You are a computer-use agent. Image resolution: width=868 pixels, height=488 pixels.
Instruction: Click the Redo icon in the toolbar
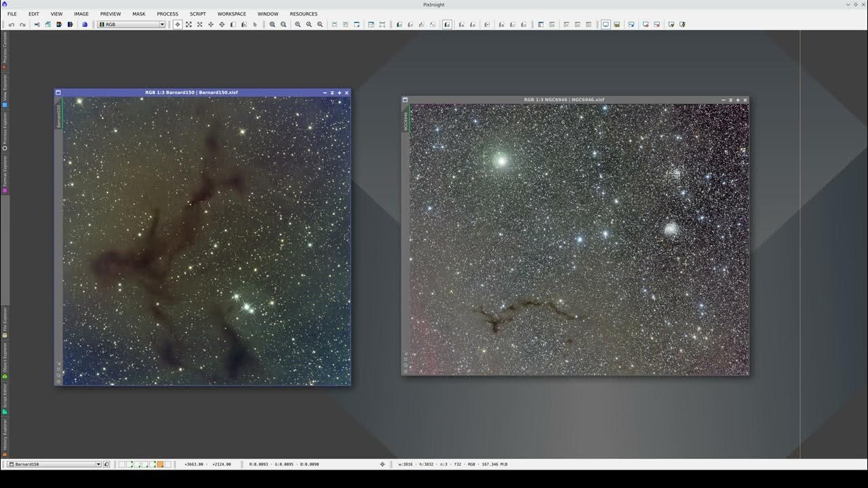tap(22, 24)
